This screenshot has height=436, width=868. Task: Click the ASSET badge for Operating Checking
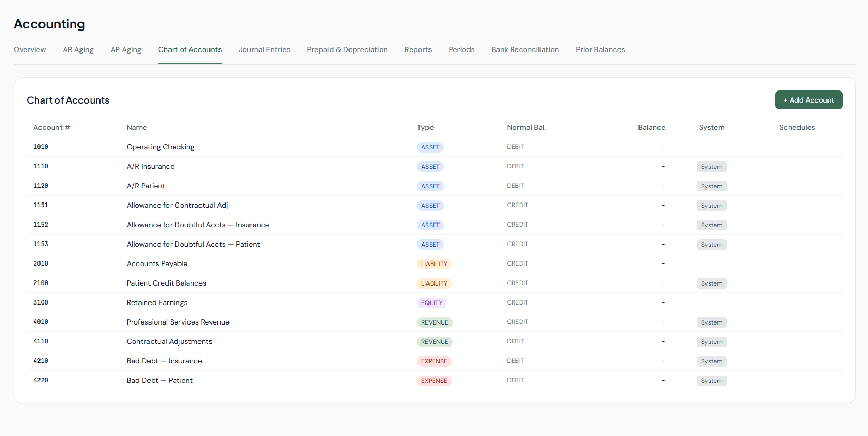click(x=430, y=147)
